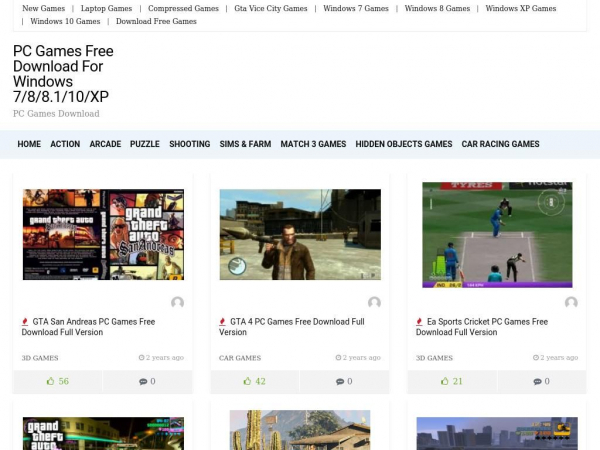Open the ARCADE games category
600x450 pixels.
(105, 144)
